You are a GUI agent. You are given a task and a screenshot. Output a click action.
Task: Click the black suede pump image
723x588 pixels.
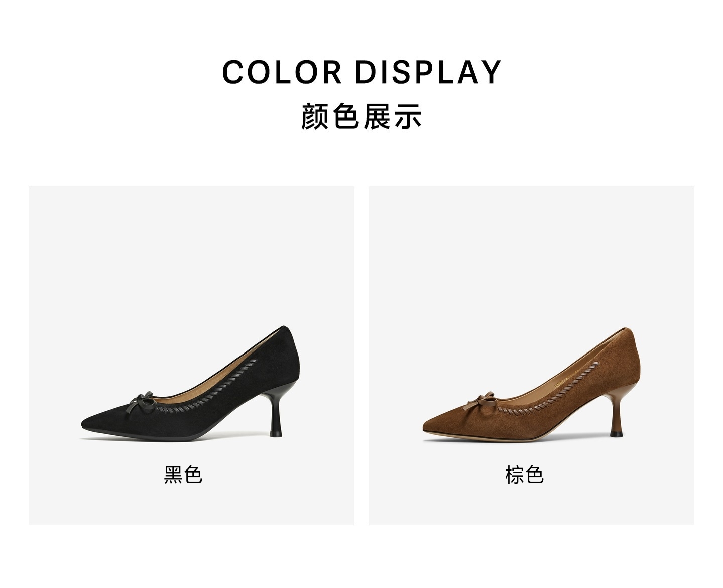(191, 384)
